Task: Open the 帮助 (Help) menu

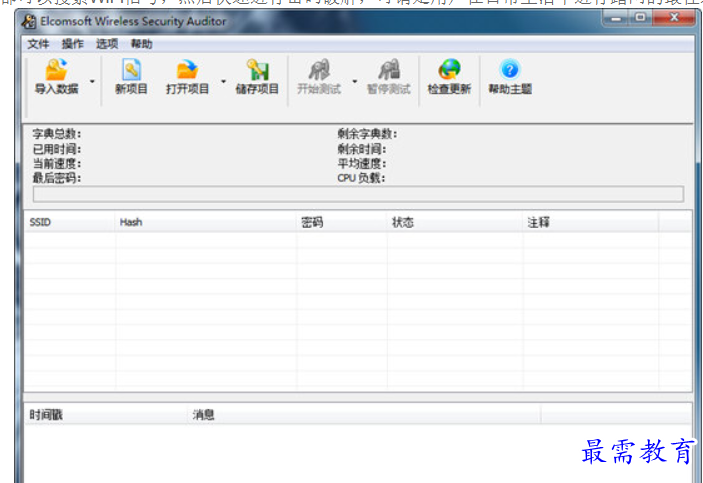Action: click(x=142, y=44)
